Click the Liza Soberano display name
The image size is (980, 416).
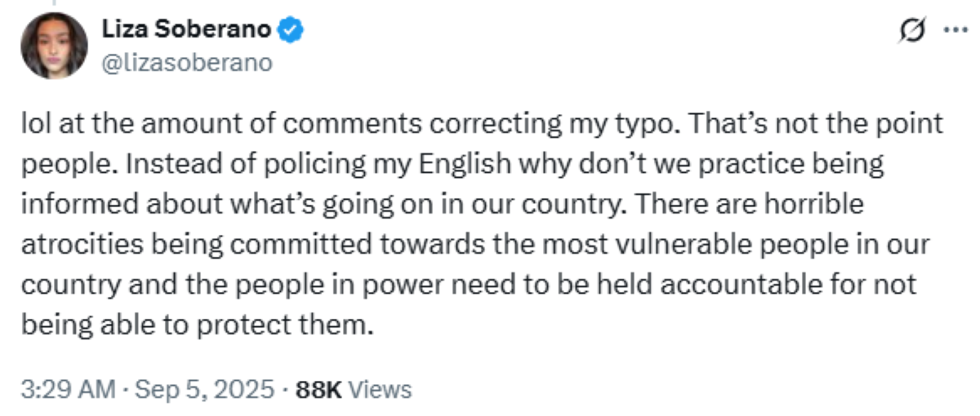pyautogui.click(x=185, y=30)
